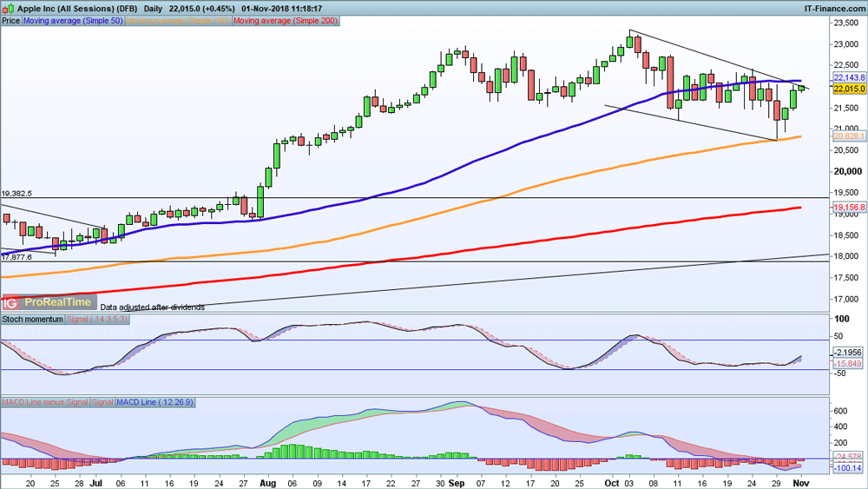This screenshot has width=868, height=489.
Task: Click the Aug label on the time axis
Action: point(267,483)
